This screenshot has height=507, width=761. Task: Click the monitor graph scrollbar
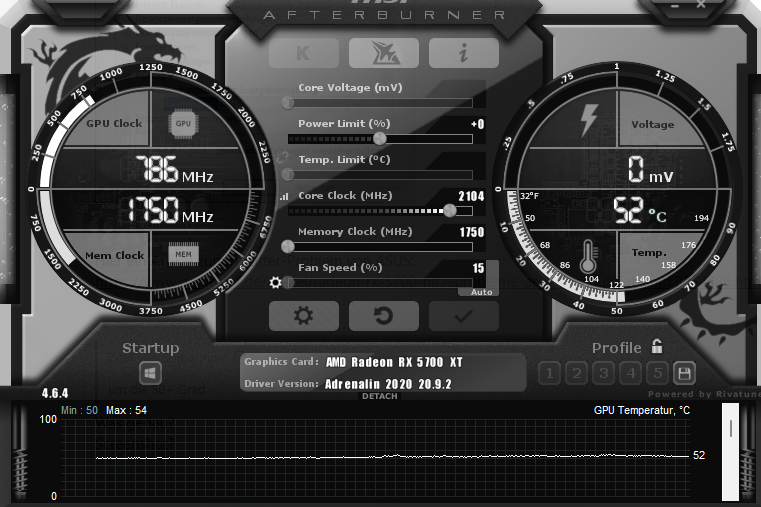click(730, 451)
